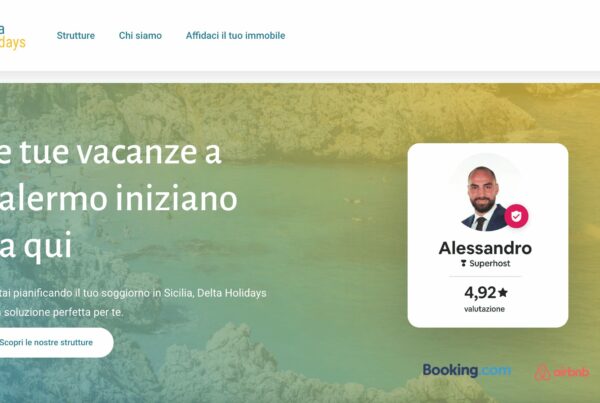Click the Delta Holidays paragraph text

133,302
